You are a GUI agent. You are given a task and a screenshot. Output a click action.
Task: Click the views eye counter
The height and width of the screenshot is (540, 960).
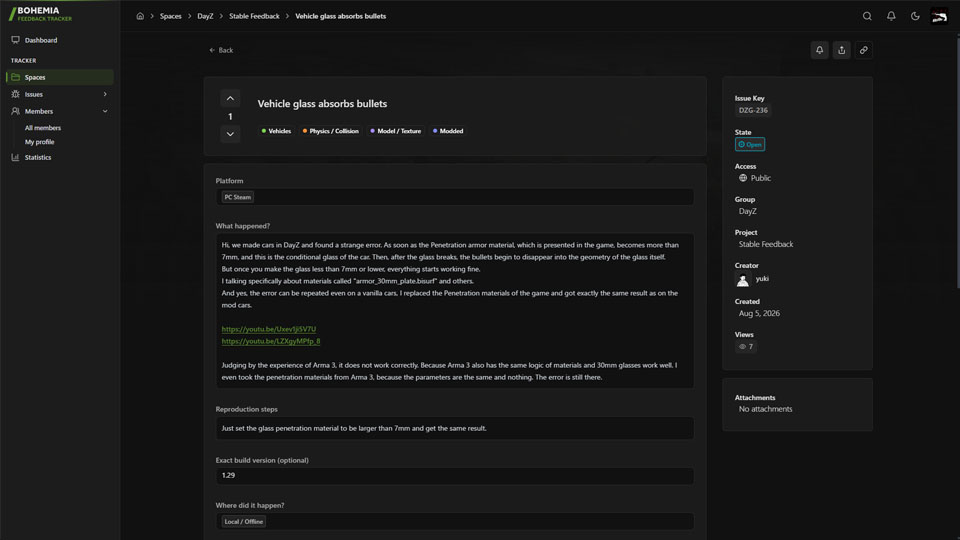coord(746,347)
